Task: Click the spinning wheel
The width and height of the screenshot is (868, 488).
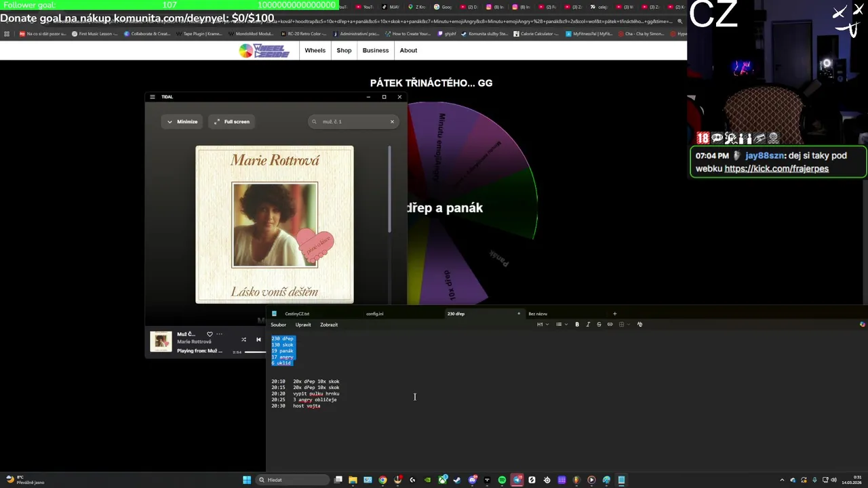Action: pos(472,203)
